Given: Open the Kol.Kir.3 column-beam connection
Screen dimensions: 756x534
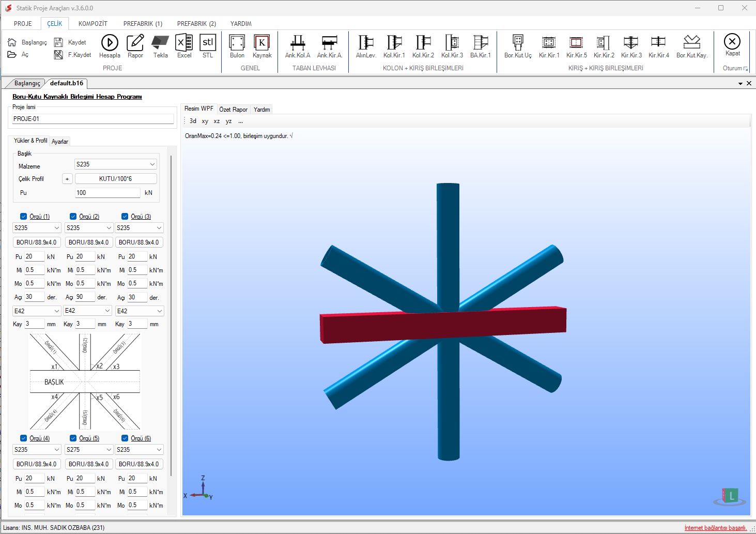Looking at the screenshot, I should tap(452, 47).
